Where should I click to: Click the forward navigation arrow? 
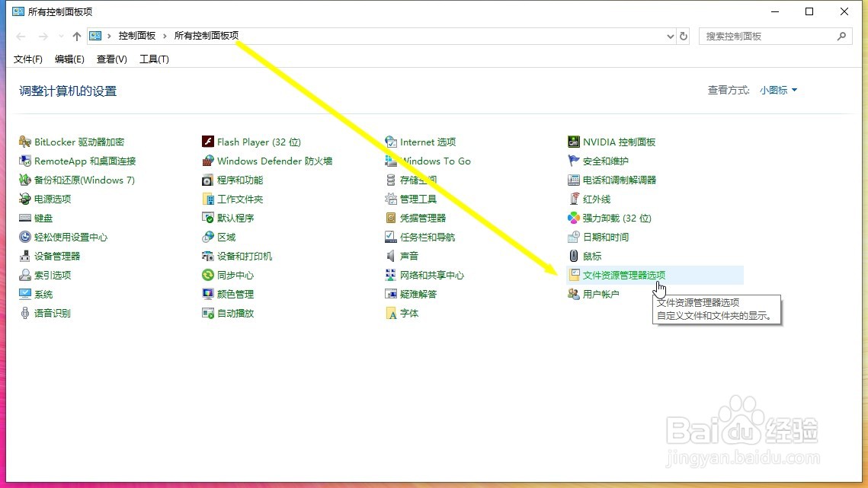43,36
